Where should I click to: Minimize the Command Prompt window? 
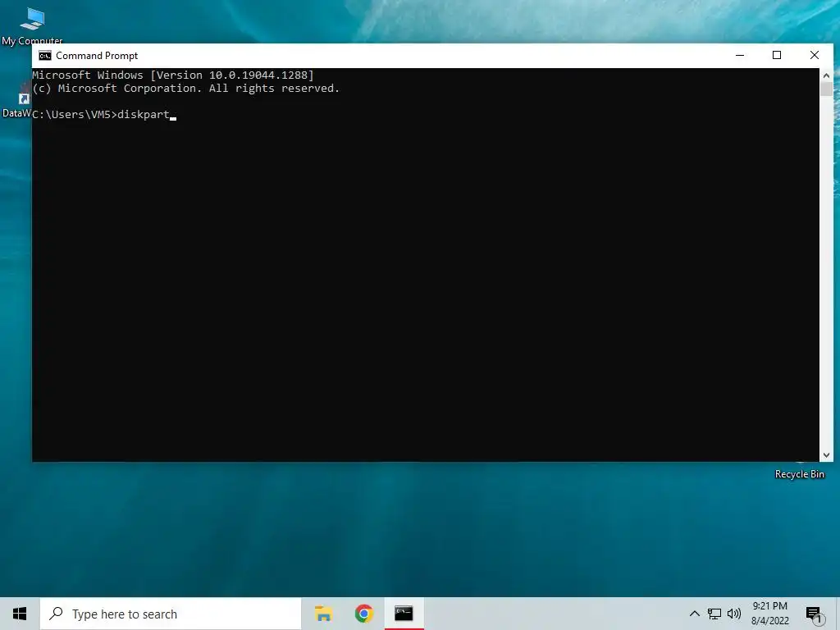[740, 55]
